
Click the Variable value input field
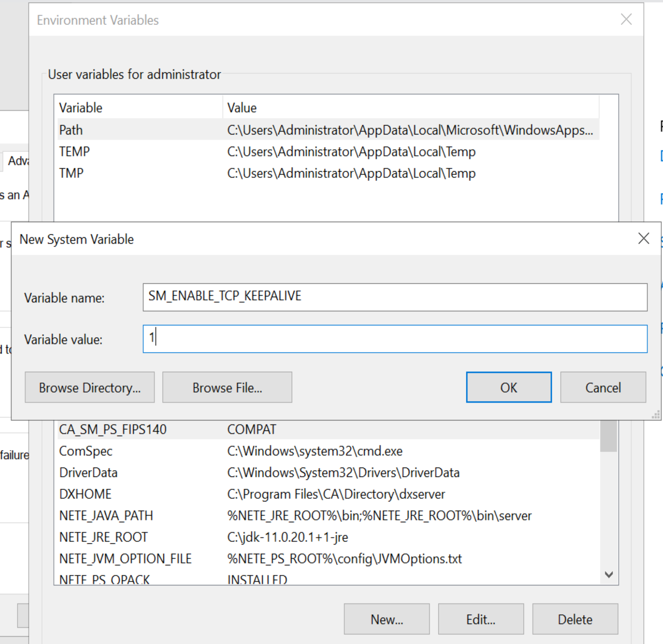point(394,339)
